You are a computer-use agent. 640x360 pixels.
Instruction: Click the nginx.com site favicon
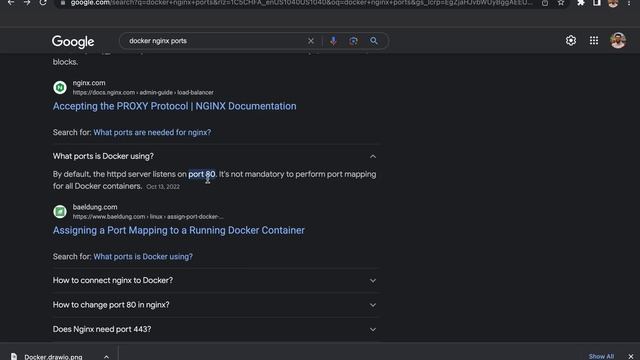pos(60,87)
